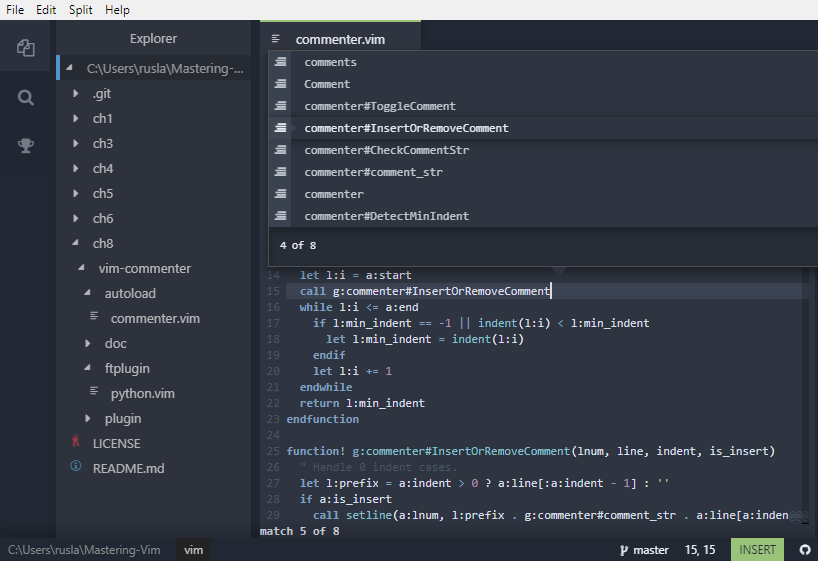The width and height of the screenshot is (818, 561).
Task: Collapse the ch8 folder
Action: point(102,243)
